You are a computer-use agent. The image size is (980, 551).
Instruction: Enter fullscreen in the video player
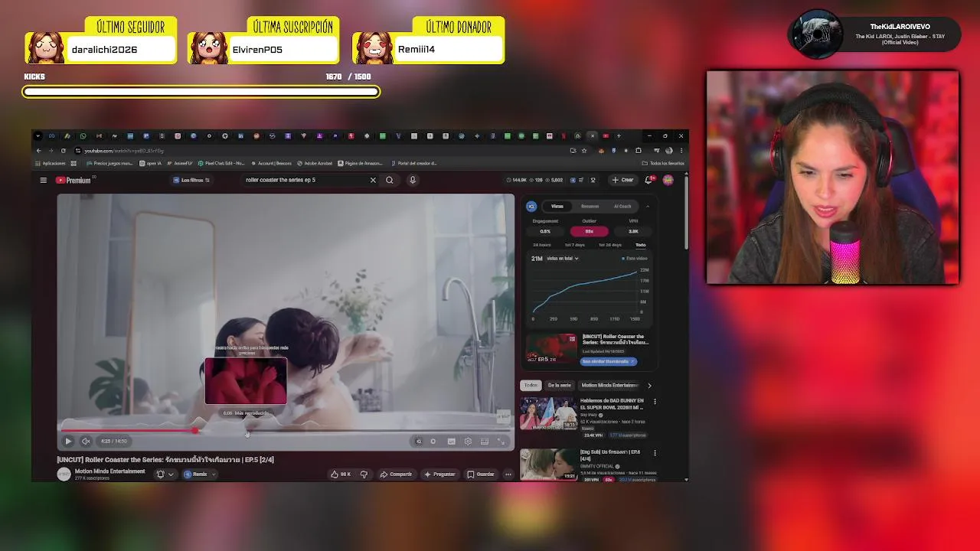501,441
